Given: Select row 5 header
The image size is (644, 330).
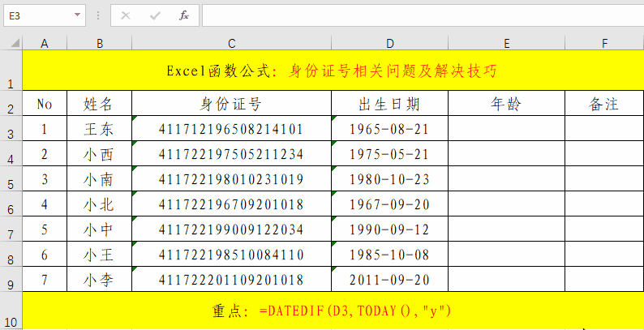Looking at the screenshot, I should click(11, 178).
